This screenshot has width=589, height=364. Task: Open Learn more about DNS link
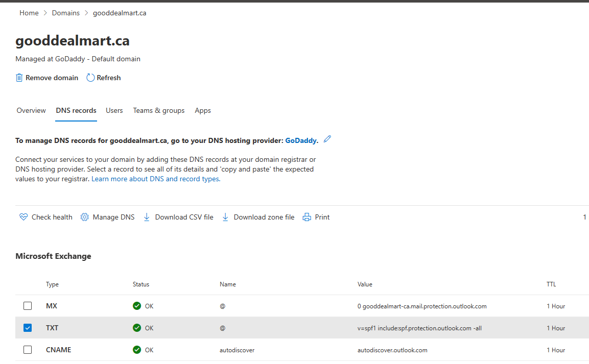pyautogui.click(x=156, y=179)
